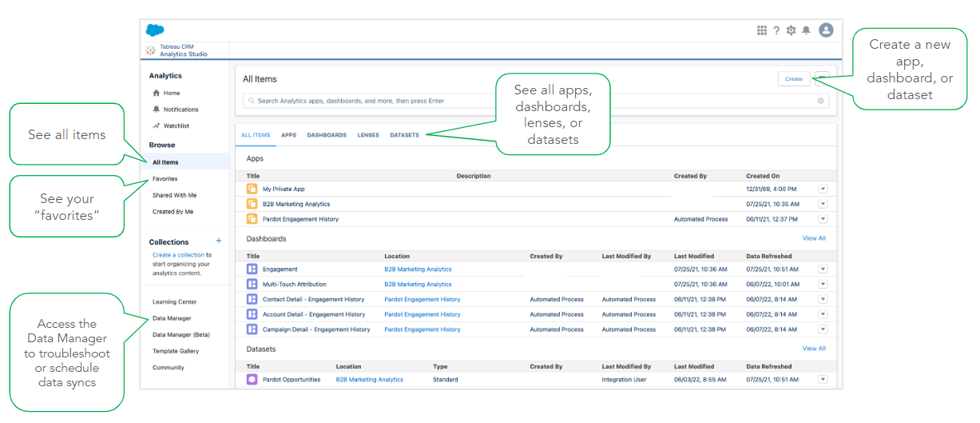Viewport: 980px width, 423px height.
Task: Click the Create button
Action: click(793, 78)
